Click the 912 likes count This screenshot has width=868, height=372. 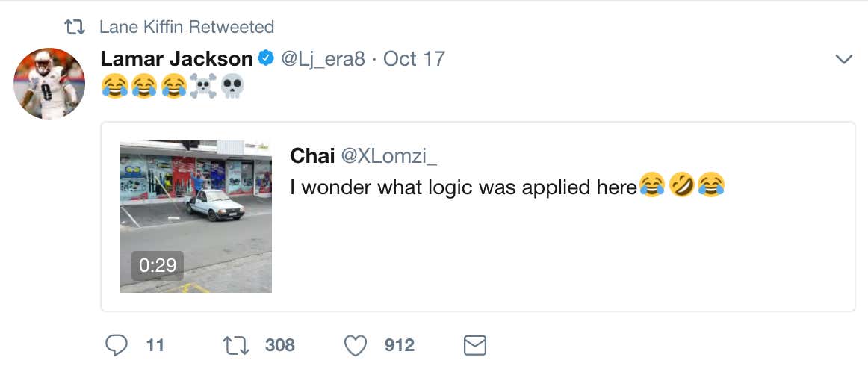pos(400,345)
